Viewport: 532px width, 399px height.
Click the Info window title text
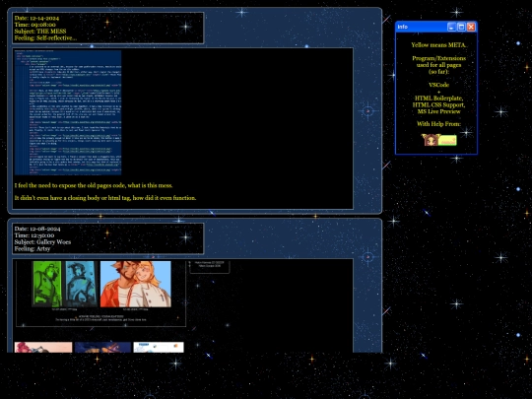(x=402, y=27)
